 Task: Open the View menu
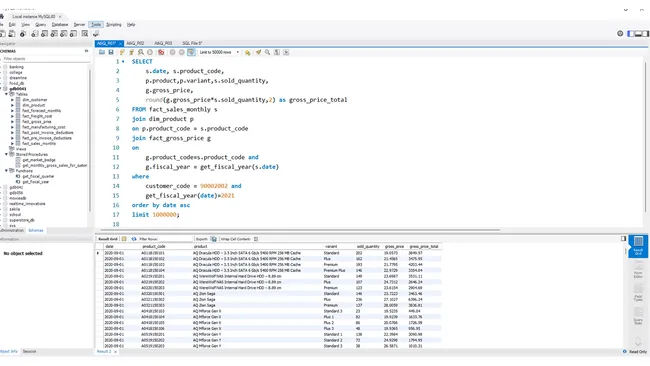(26, 24)
